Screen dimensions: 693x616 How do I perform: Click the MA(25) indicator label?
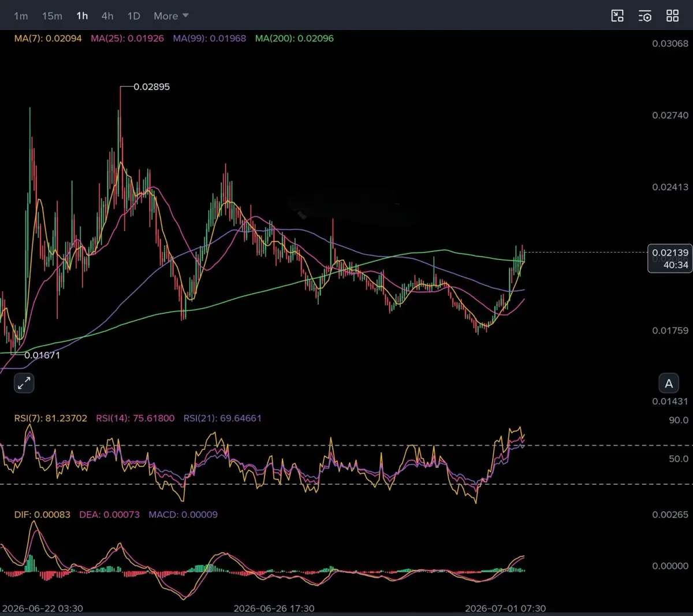pyautogui.click(x=127, y=38)
